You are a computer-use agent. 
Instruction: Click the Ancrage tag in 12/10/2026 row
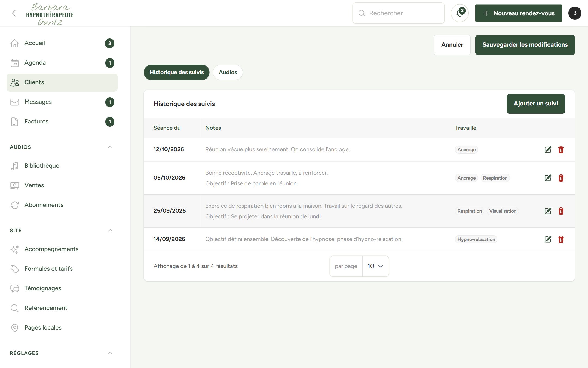[x=466, y=150]
